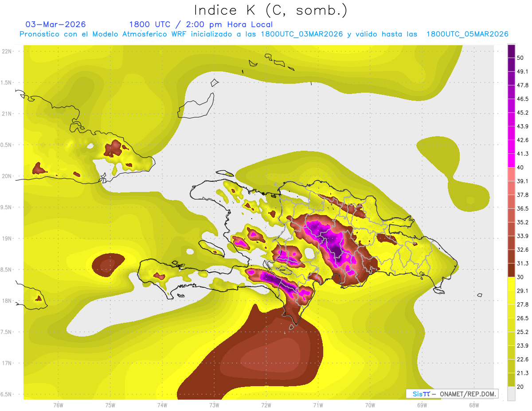Screen dimensions: 532x411
Task: Click the colorbar label "39.1"
Action: tap(522, 181)
